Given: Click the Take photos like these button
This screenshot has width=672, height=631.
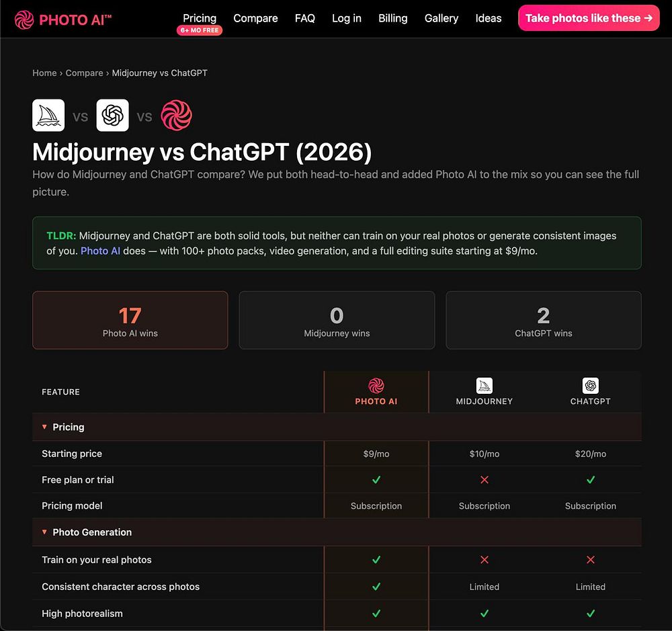Looking at the screenshot, I should coord(589,18).
